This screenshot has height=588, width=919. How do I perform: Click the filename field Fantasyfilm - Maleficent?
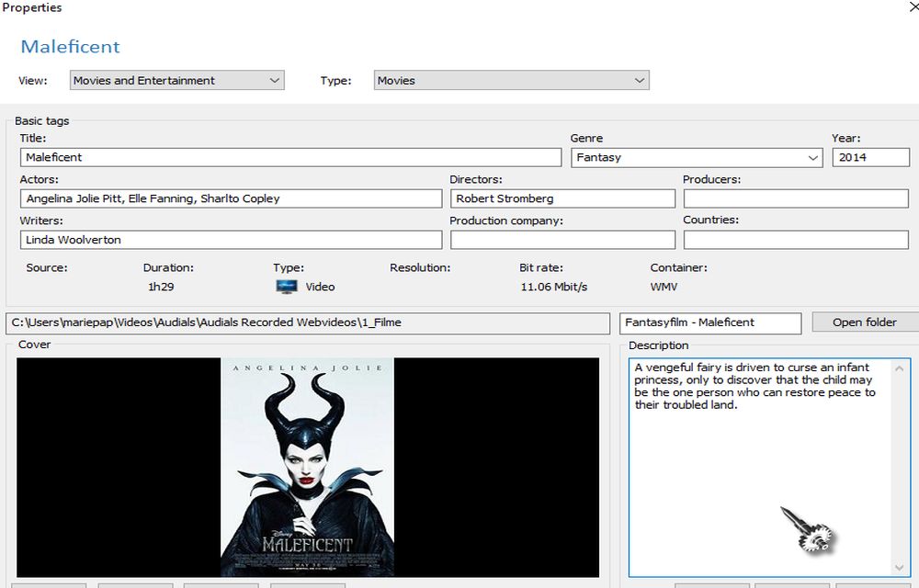[710, 322]
